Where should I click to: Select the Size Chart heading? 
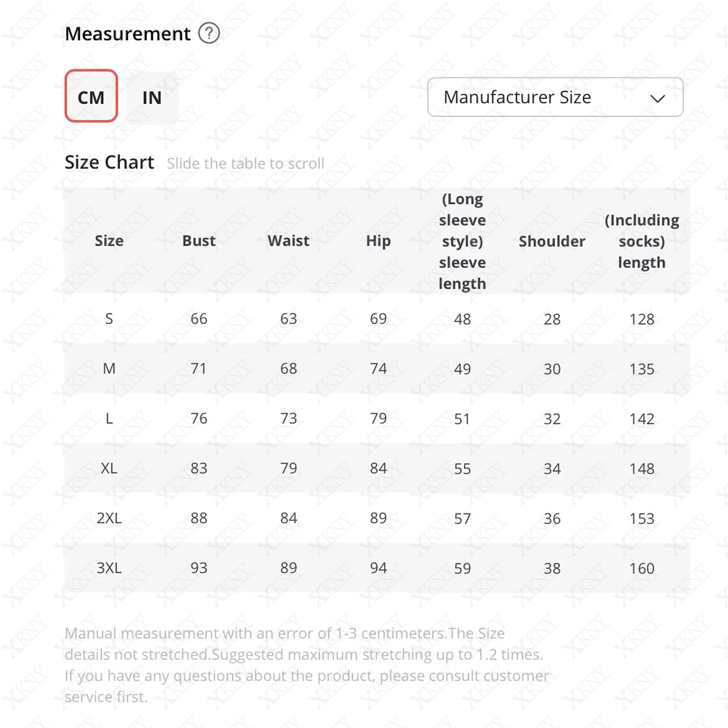click(x=110, y=163)
